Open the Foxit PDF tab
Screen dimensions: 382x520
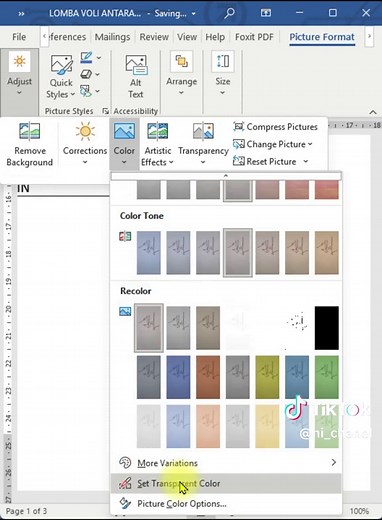[x=254, y=37]
